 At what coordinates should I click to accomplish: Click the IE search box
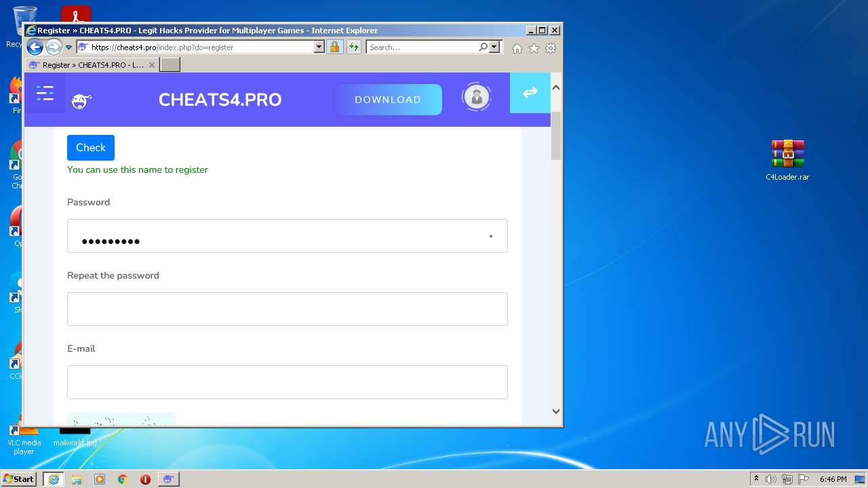pos(422,47)
